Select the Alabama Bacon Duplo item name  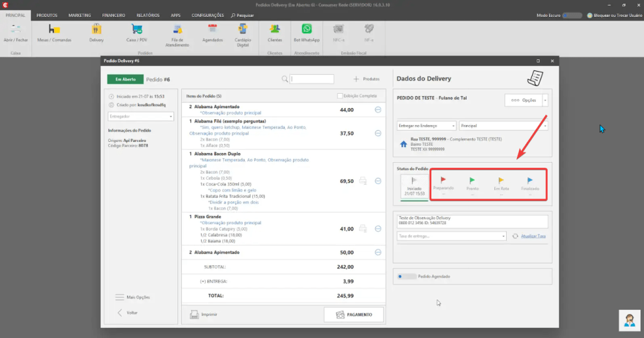click(217, 154)
